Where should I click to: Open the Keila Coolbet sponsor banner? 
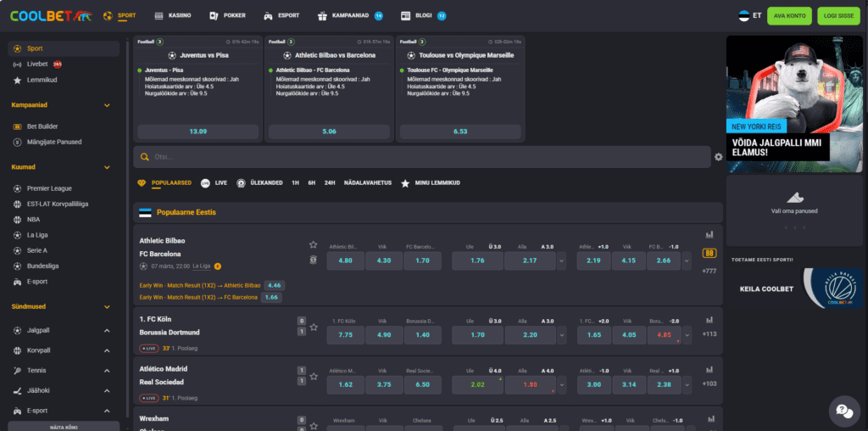794,288
